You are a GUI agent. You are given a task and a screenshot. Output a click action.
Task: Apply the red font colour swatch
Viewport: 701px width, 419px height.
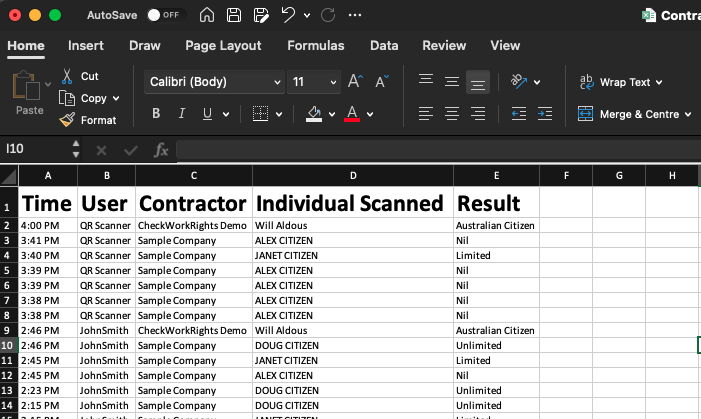point(352,114)
